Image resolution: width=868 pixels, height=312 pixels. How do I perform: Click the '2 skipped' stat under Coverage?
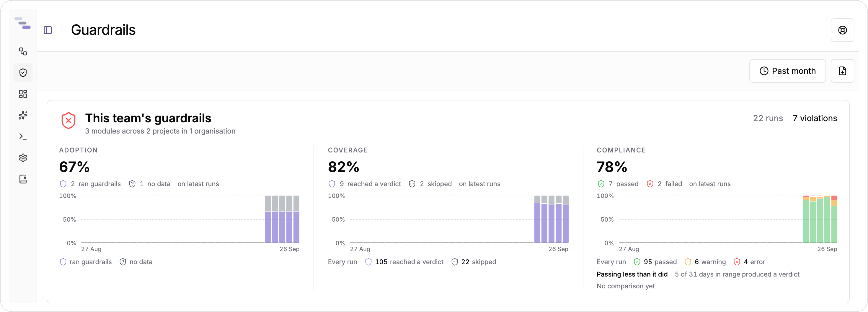pyautogui.click(x=430, y=184)
